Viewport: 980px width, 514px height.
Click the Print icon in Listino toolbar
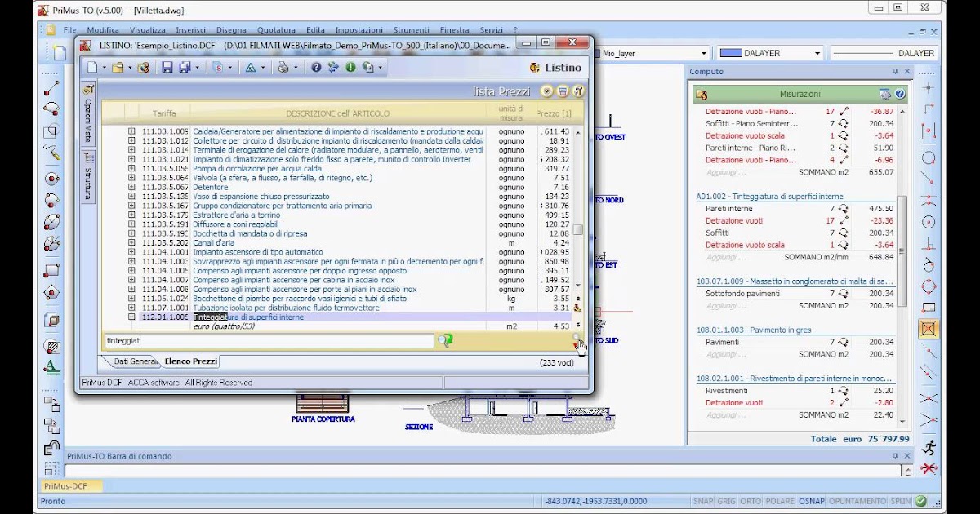tap(283, 68)
